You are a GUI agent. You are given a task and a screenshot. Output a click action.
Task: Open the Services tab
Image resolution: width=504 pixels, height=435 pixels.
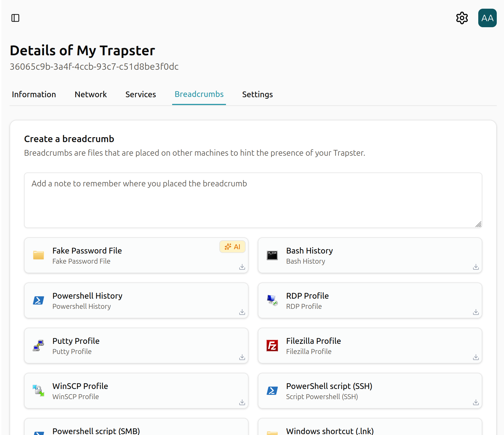pos(141,94)
